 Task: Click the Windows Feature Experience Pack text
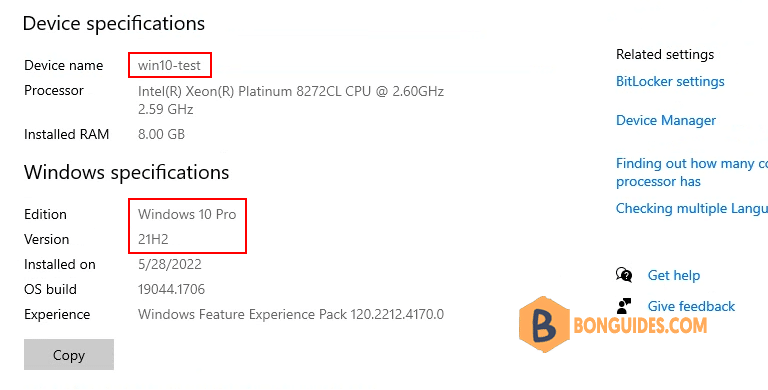click(x=291, y=314)
